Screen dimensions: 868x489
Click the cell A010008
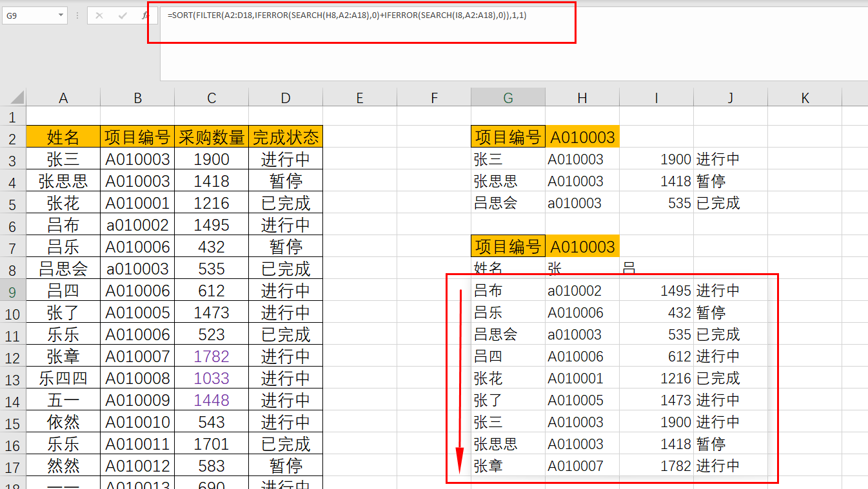pyautogui.click(x=137, y=378)
